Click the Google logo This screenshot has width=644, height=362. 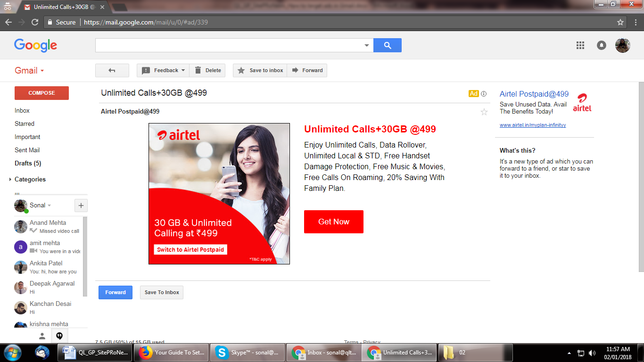click(35, 45)
